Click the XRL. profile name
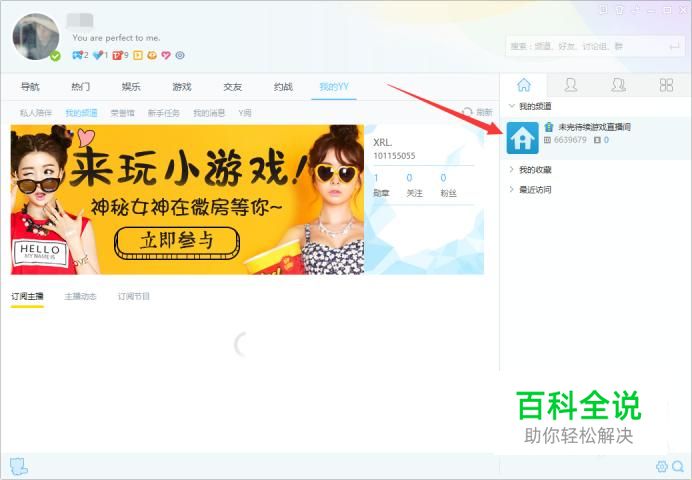 [x=383, y=142]
